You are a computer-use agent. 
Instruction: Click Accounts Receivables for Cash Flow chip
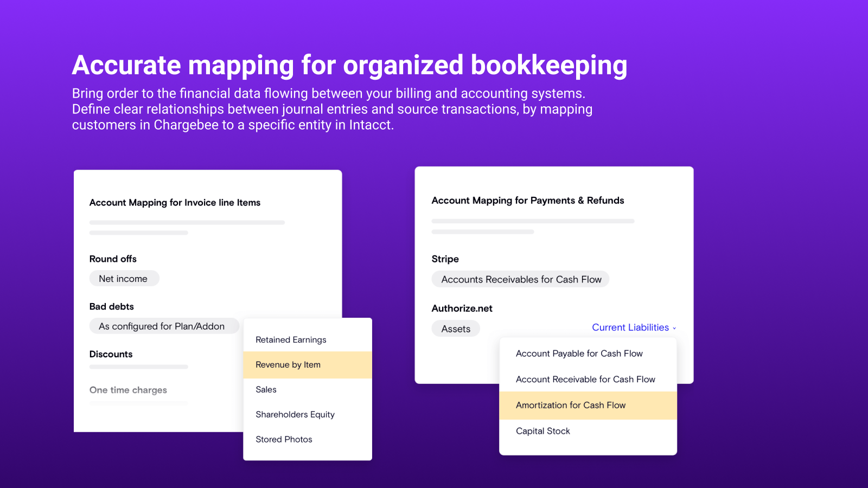(x=521, y=280)
